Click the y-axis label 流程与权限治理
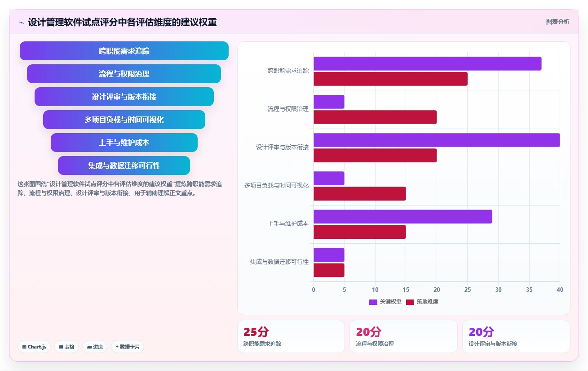The image size is (588, 371). coord(288,109)
